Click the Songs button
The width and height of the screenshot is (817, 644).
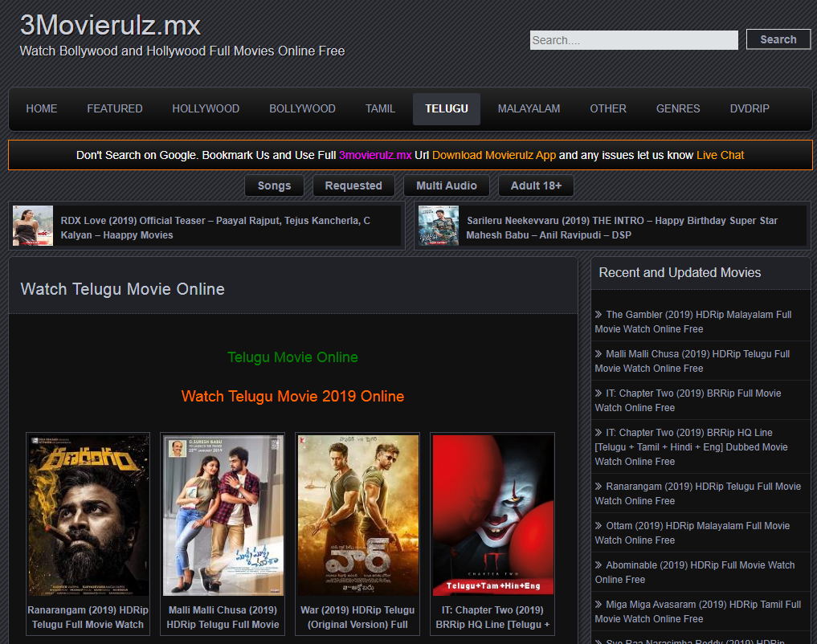point(274,185)
